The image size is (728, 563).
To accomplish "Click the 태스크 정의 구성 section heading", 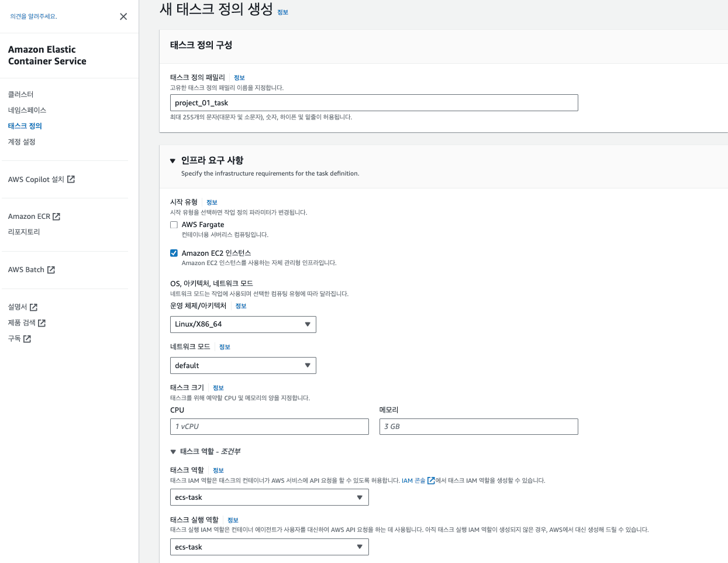I will pos(201,45).
